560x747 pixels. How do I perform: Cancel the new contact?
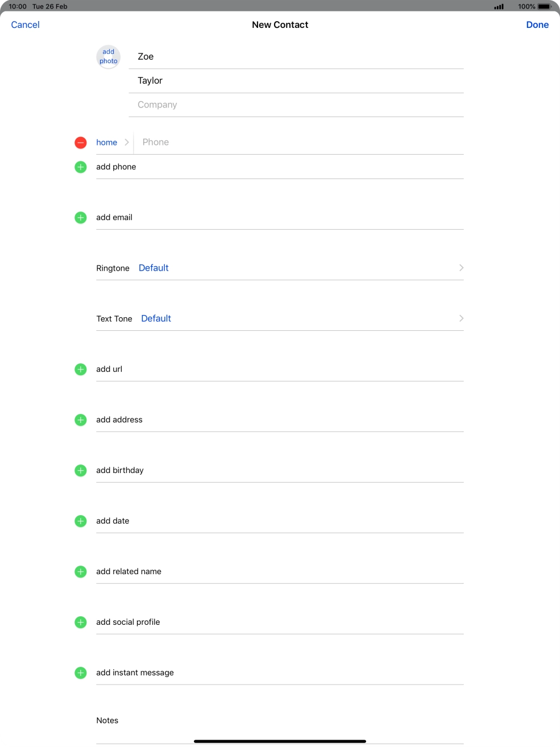tap(26, 25)
